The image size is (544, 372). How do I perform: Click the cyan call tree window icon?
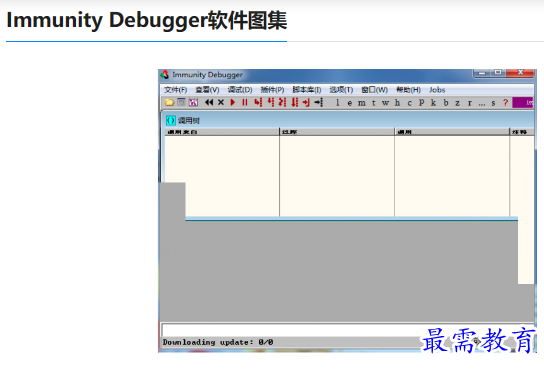click(170, 120)
